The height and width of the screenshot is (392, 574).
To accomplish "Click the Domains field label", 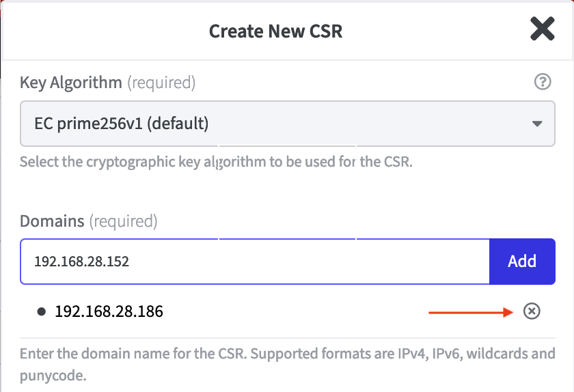I will click(x=52, y=221).
